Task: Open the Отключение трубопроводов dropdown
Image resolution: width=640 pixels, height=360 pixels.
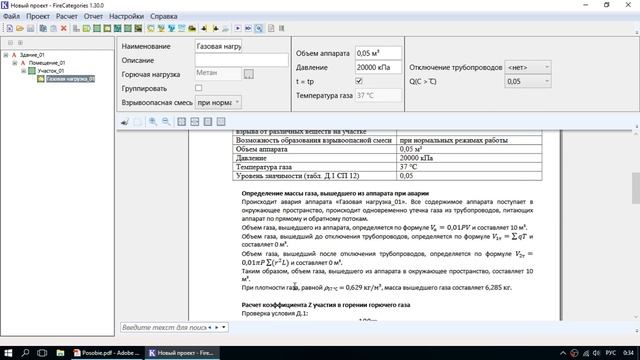Action: pyautogui.click(x=528, y=67)
